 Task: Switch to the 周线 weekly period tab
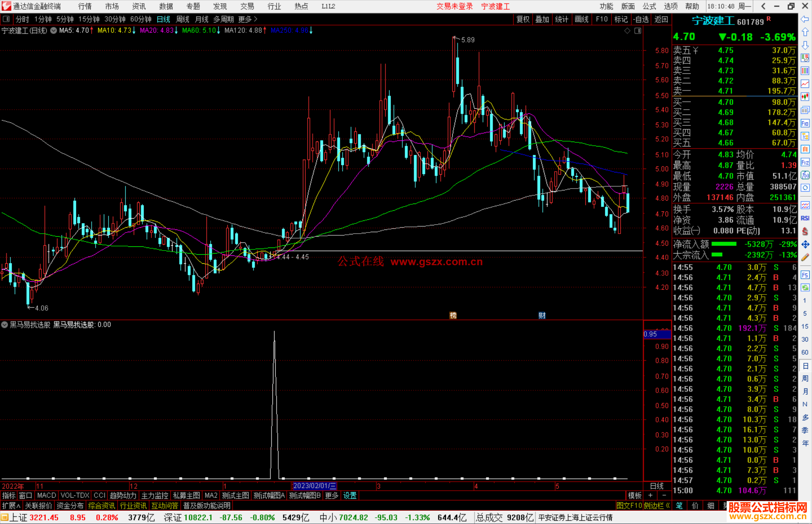pos(183,19)
